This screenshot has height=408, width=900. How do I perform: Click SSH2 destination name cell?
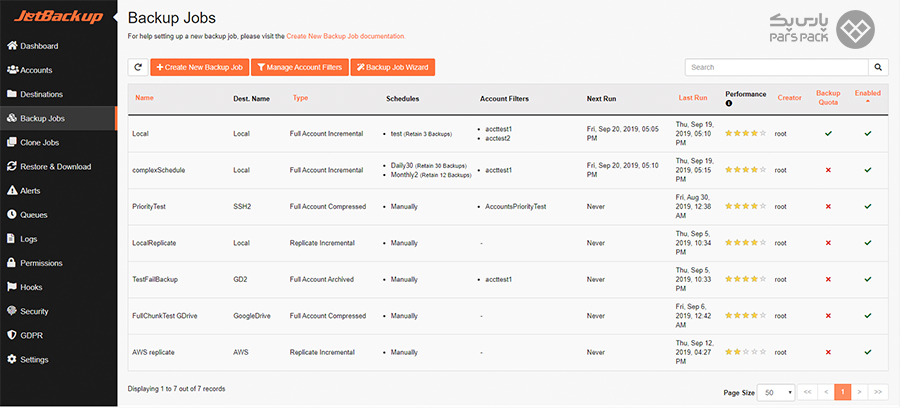(x=242, y=207)
